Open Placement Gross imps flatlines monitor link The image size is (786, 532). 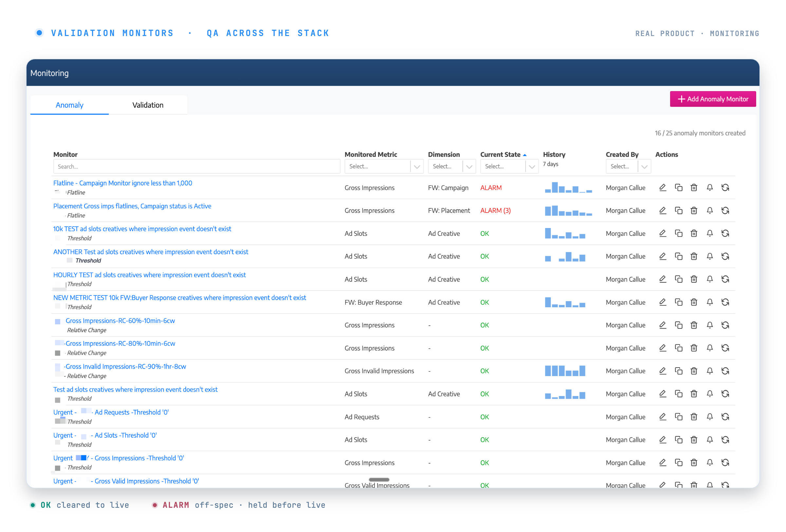(x=132, y=206)
